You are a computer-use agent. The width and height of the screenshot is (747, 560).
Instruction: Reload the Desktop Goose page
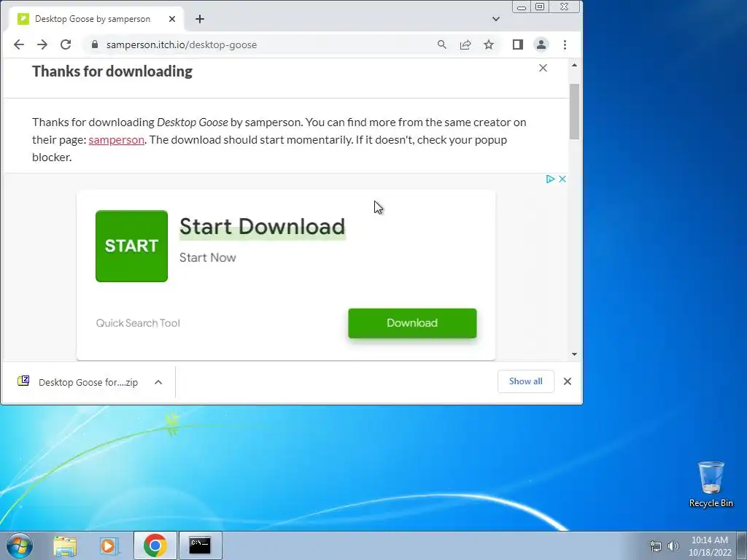pos(66,44)
